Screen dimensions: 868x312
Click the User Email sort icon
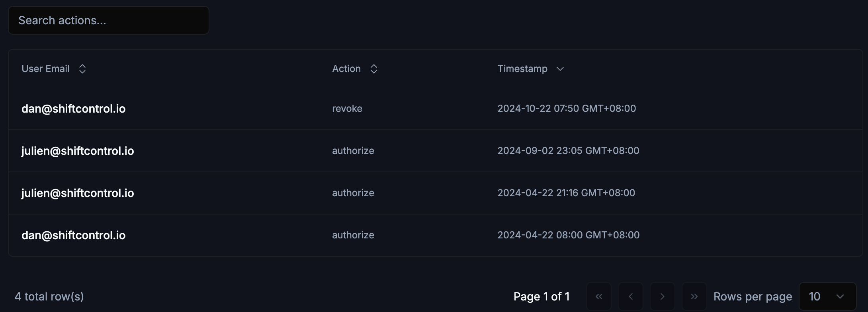pyautogui.click(x=82, y=68)
